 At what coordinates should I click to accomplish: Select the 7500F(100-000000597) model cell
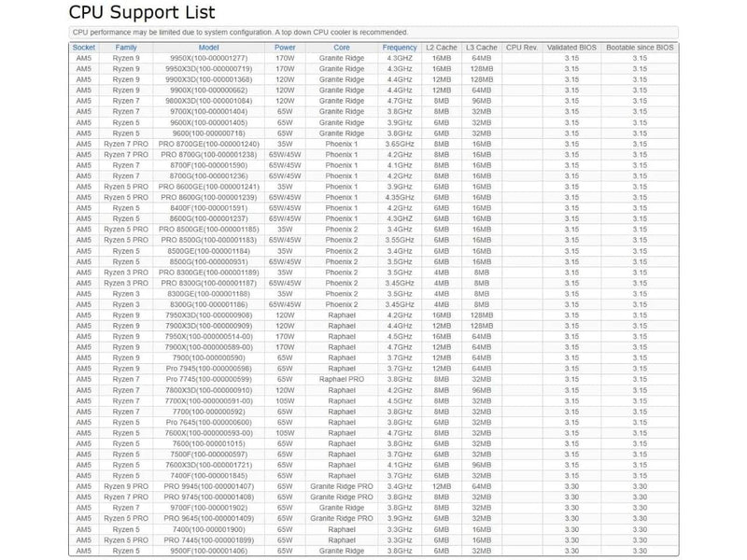pos(208,455)
